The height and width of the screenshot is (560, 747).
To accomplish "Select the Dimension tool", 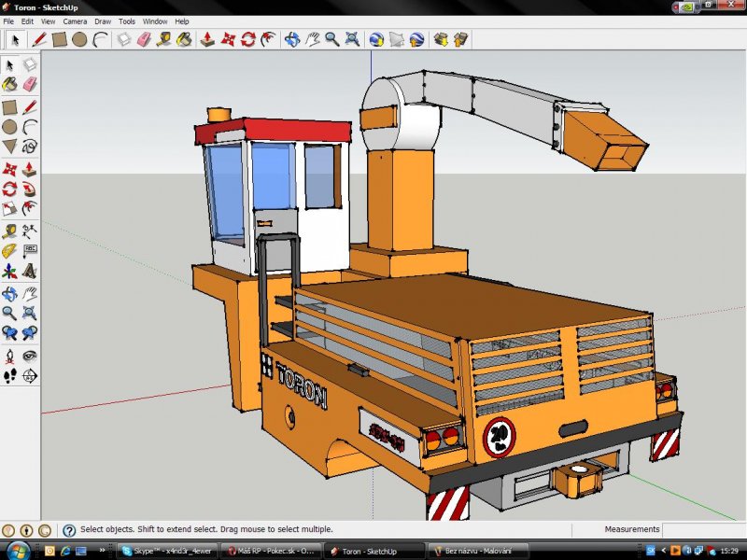I will (30, 231).
